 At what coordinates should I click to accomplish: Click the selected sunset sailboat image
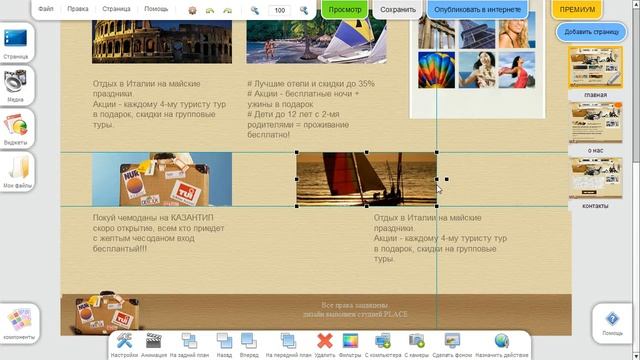[367, 179]
